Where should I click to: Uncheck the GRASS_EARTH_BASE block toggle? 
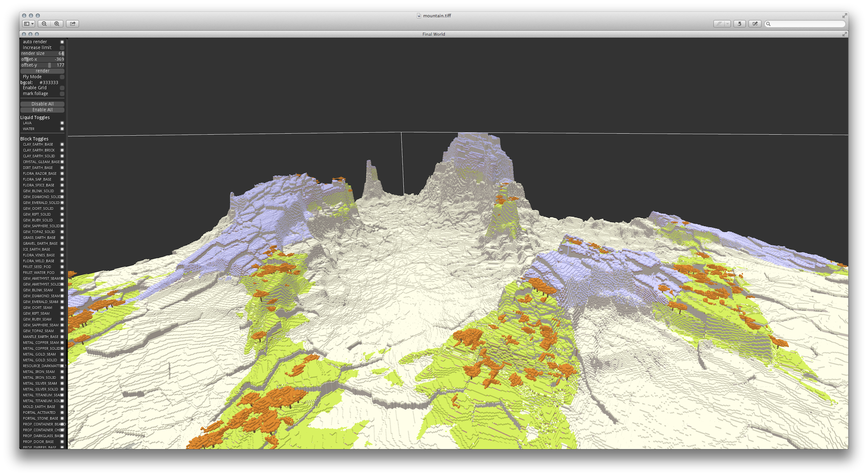coord(62,238)
